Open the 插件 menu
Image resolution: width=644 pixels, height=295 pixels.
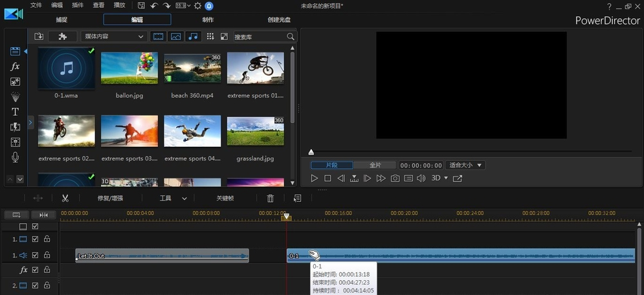pos(78,5)
